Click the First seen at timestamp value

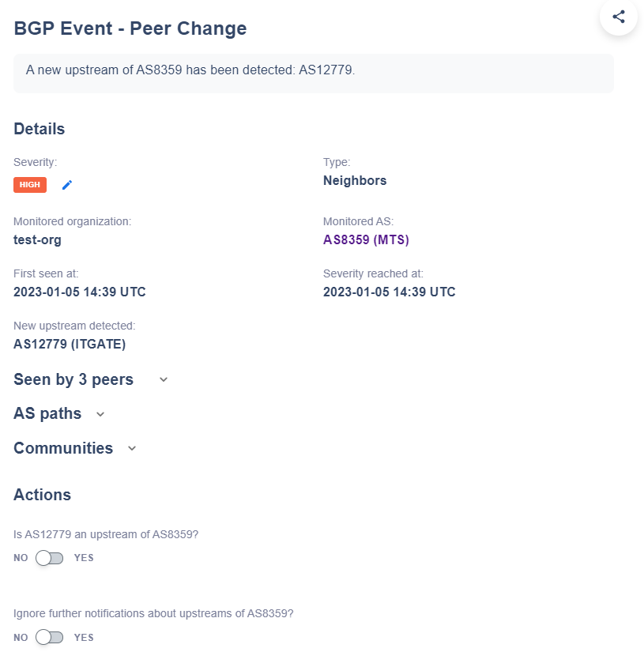[79, 292]
